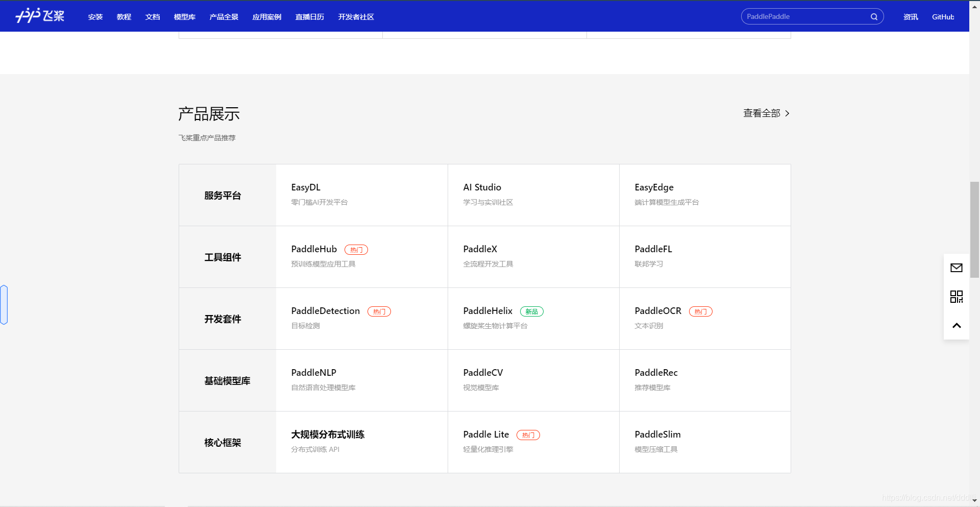Open the AI Studio product card
980x507 pixels.
[x=533, y=195]
